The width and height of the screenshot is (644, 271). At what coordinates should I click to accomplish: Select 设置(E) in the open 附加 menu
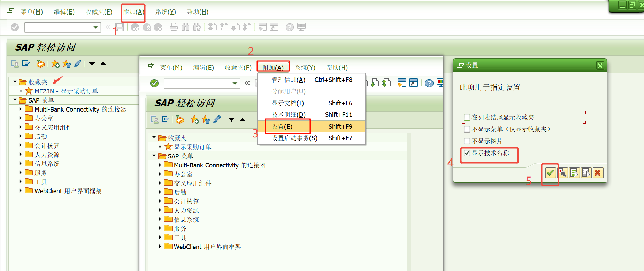(x=311, y=127)
